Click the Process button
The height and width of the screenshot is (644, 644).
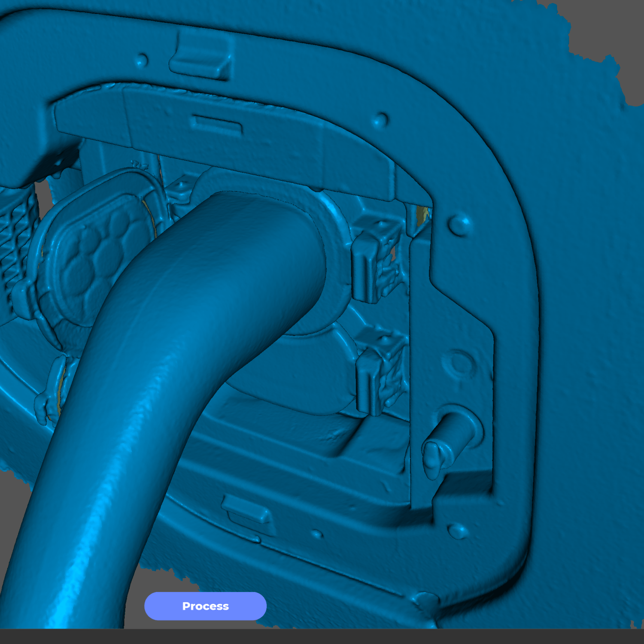click(205, 606)
